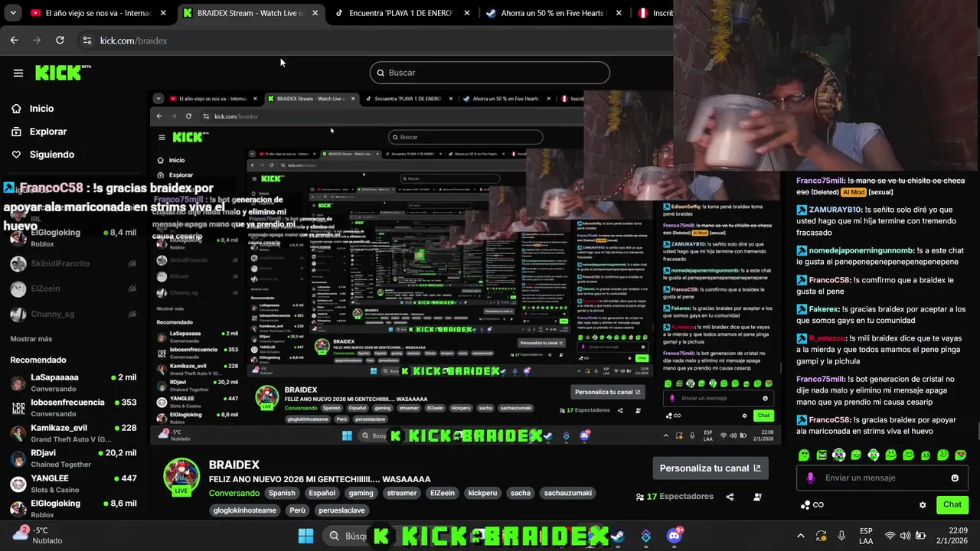The image size is (980, 551).
Task: Open recommended channel LaSapaaaaa
Action: click(x=73, y=383)
